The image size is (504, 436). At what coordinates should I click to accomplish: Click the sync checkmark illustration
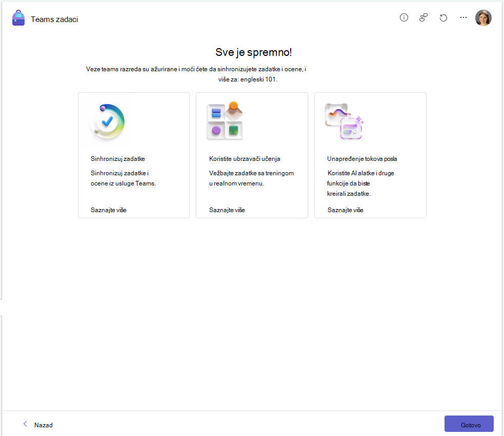click(x=107, y=121)
